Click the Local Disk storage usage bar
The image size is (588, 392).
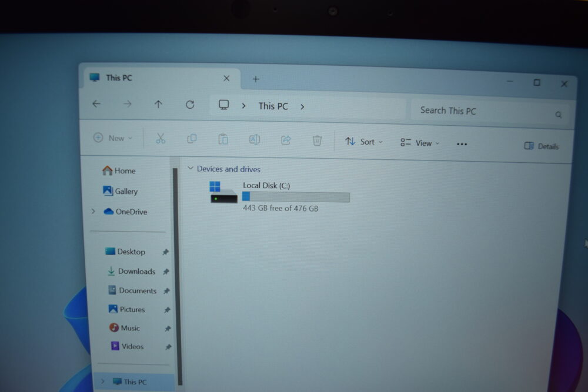(x=296, y=197)
